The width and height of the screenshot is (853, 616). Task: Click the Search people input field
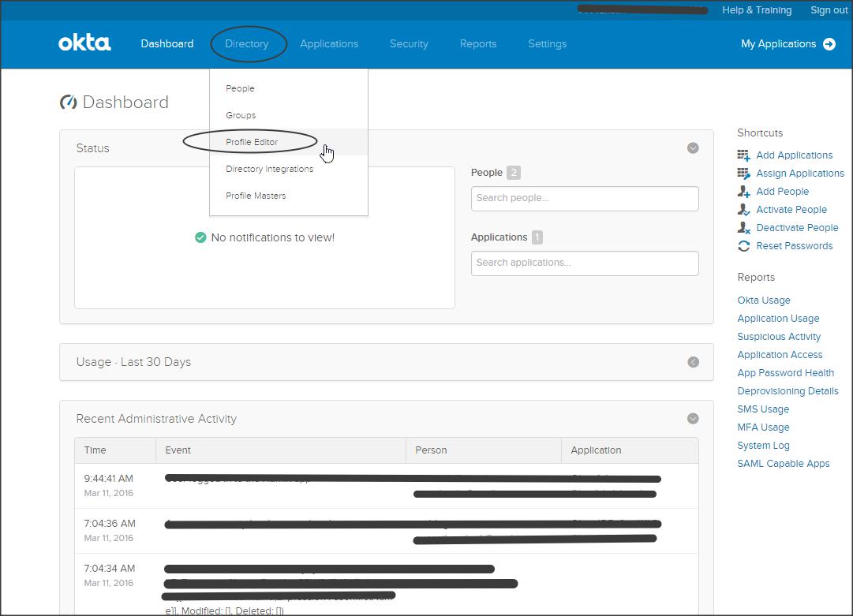click(x=585, y=199)
